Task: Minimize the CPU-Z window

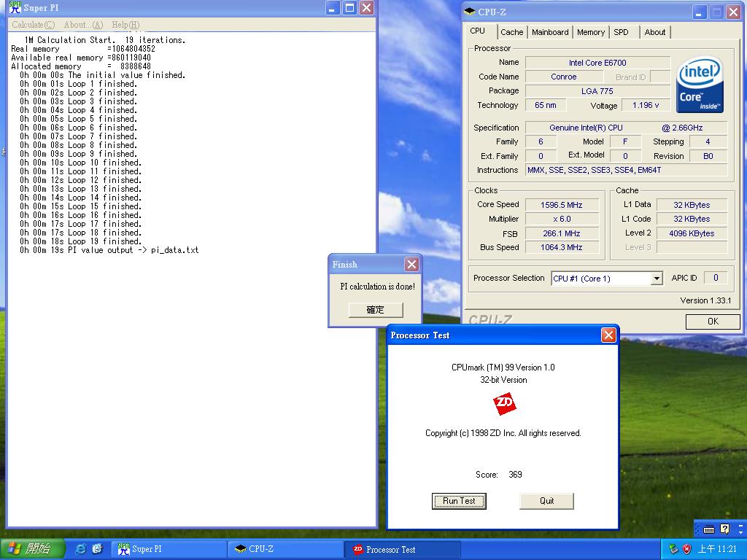Action: coord(699,12)
